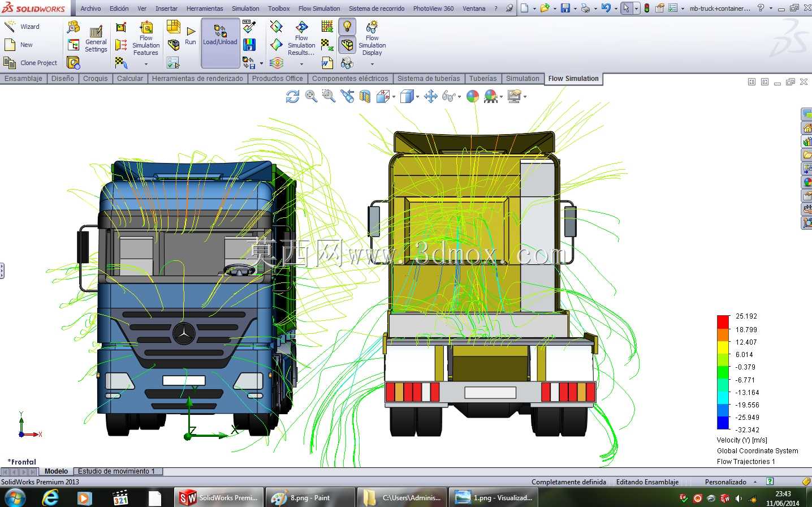
Task: Click the batch run checklist icon
Action: [x=173, y=62]
